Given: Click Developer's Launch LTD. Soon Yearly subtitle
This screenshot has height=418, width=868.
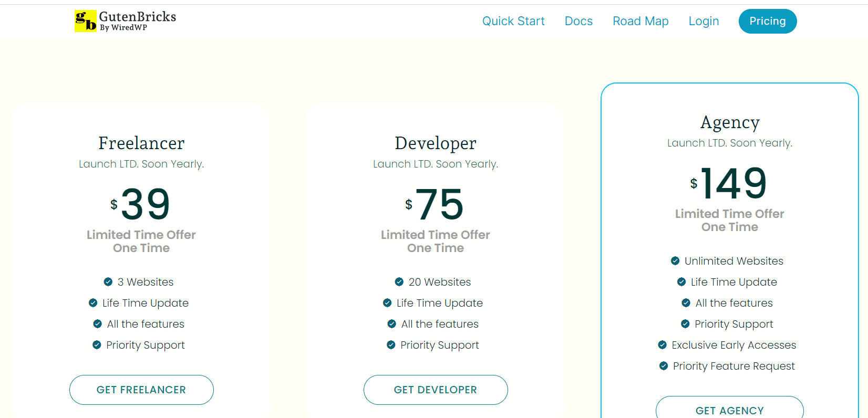Looking at the screenshot, I should 436,164.
